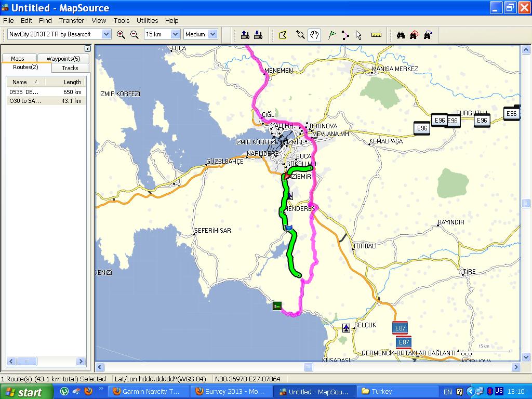
Task: Activate the Measure ruler tool
Action: pyautogui.click(x=377, y=35)
